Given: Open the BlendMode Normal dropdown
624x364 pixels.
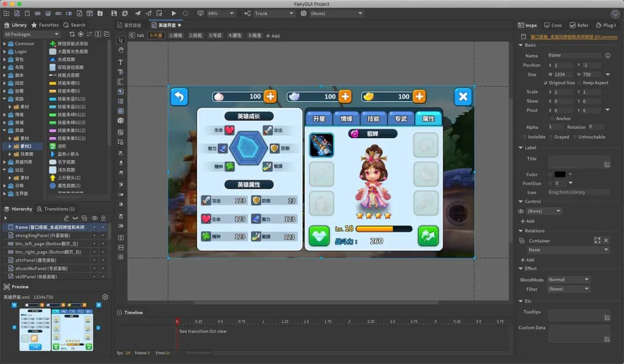Looking at the screenshot, I should coord(569,280).
